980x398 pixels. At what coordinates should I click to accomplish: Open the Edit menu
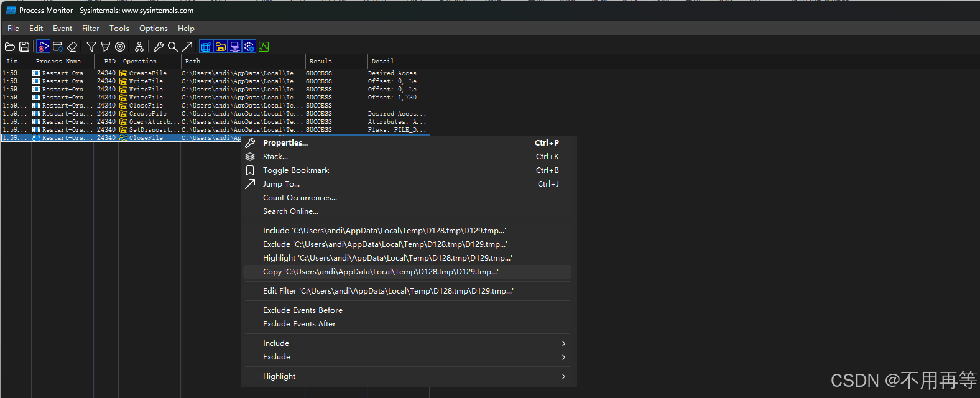tap(36, 29)
